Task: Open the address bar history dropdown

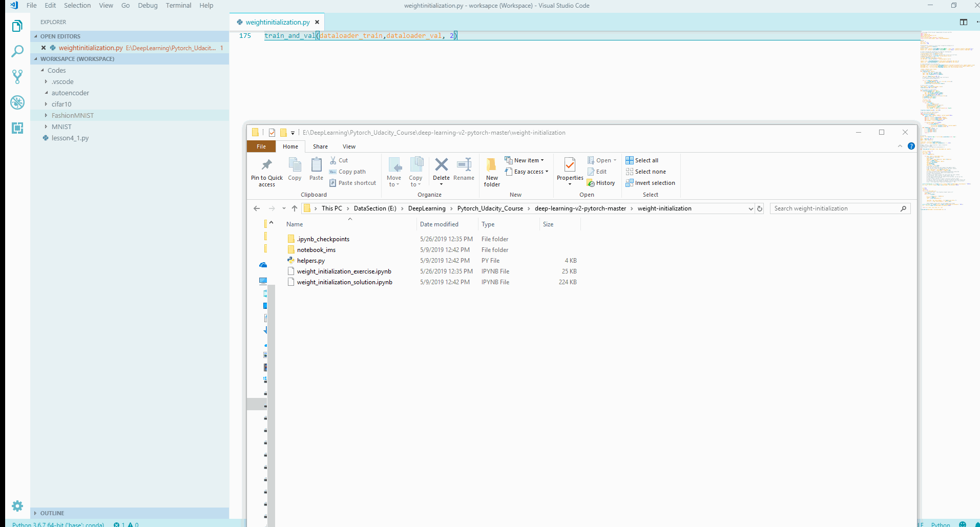Action: coord(750,208)
